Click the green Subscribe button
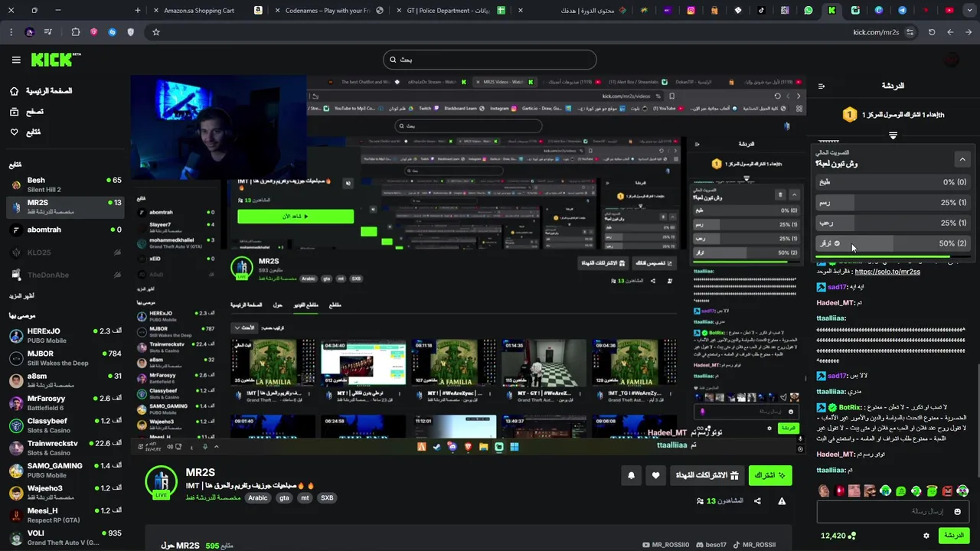This screenshot has height=551, width=980. coord(769,475)
